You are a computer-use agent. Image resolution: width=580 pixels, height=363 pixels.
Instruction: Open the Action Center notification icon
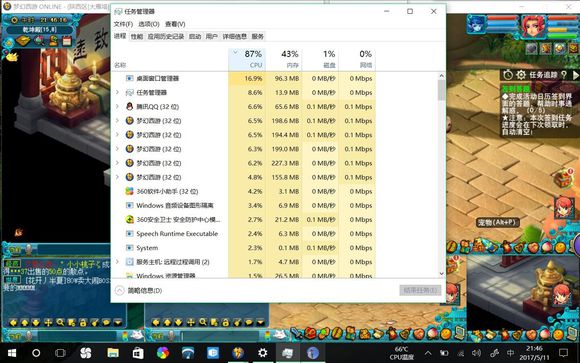(563, 353)
